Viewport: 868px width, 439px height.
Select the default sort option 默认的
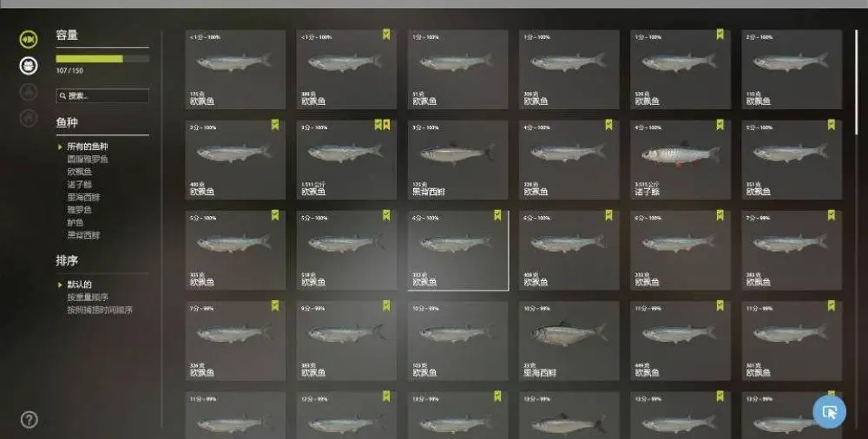tap(79, 285)
